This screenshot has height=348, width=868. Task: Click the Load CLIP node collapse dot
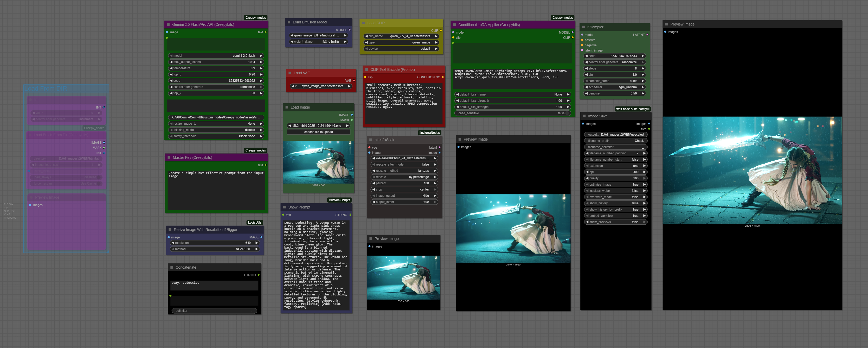(364, 23)
